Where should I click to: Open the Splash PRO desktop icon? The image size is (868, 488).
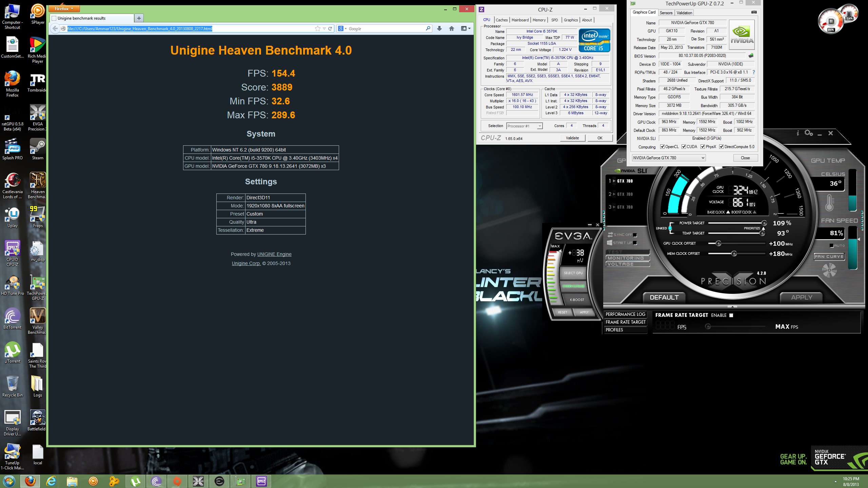point(13,148)
